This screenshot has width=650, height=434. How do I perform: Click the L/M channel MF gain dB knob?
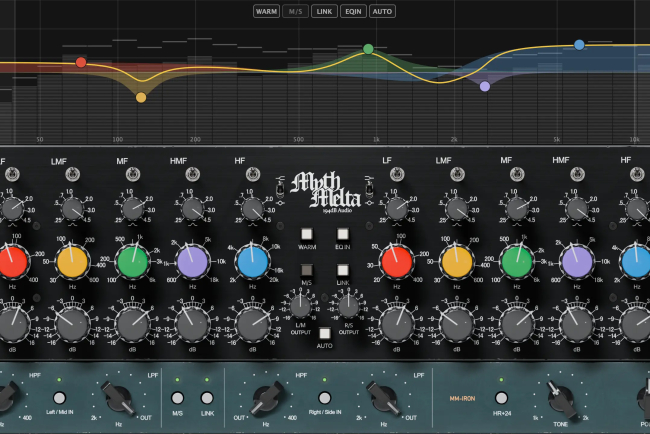click(x=133, y=325)
